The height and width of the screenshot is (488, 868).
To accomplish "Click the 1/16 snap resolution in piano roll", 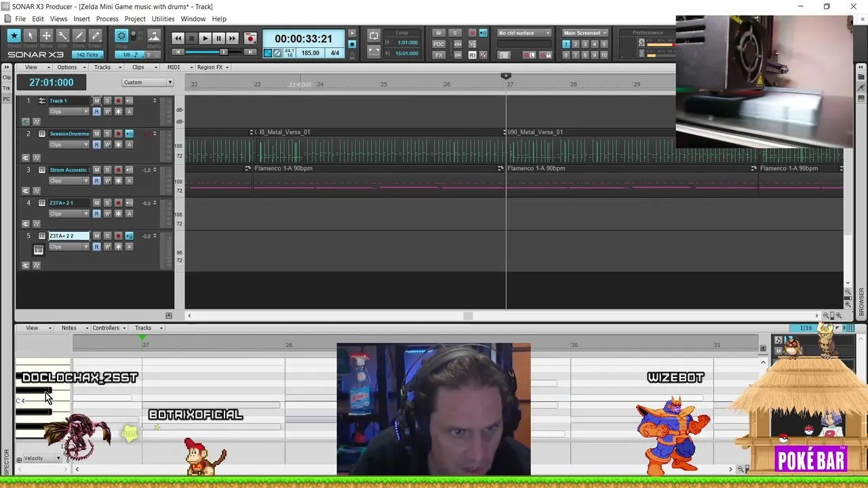I will pos(806,328).
